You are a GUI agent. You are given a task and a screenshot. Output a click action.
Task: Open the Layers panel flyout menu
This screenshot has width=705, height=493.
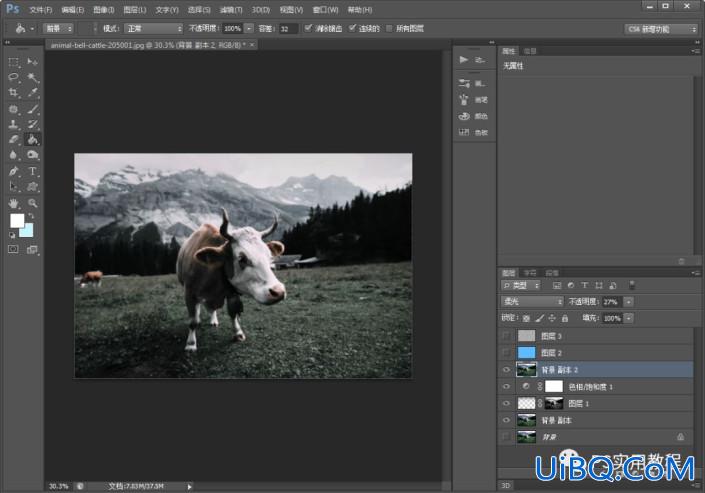(x=696, y=273)
